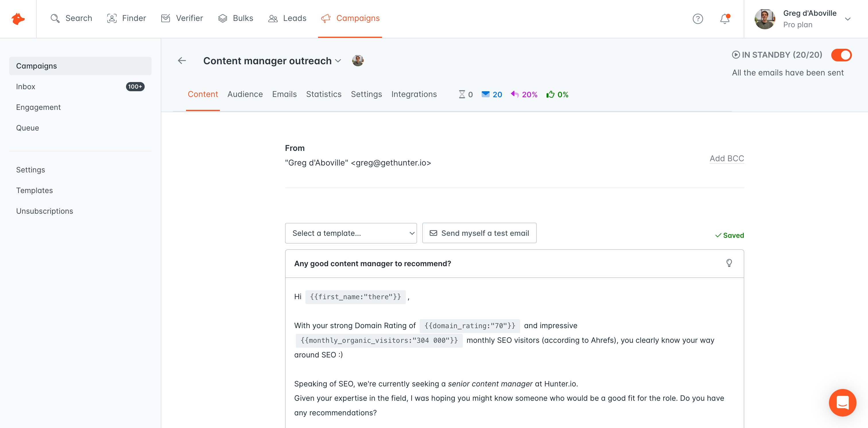The width and height of the screenshot is (868, 428).
Task: Click the Hunter fox logo
Action: pyautogui.click(x=18, y=19)
